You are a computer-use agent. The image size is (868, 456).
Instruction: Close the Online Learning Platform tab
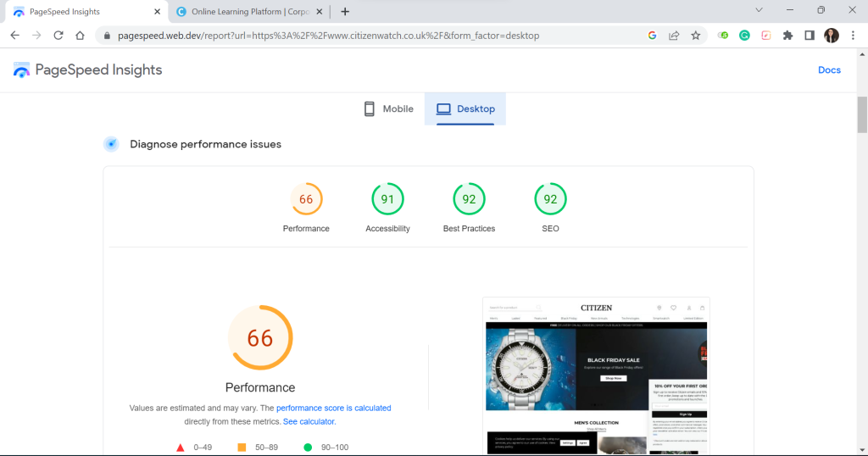[x=320, y=12]
